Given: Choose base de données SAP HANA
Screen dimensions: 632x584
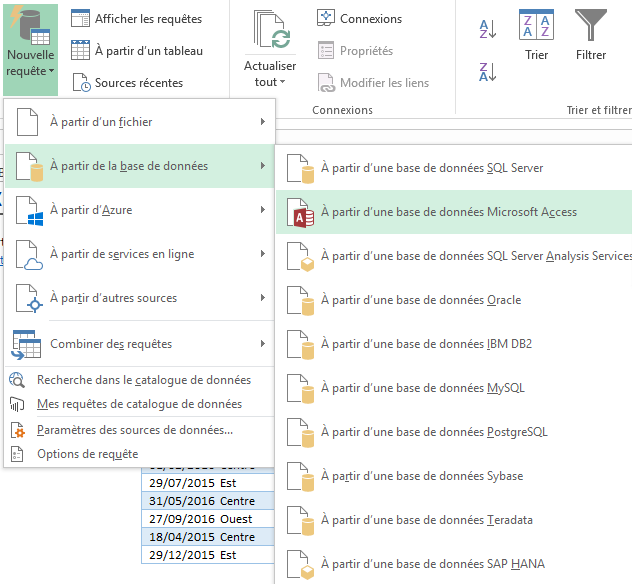Looking at the screenshot, I should (454, 563).
